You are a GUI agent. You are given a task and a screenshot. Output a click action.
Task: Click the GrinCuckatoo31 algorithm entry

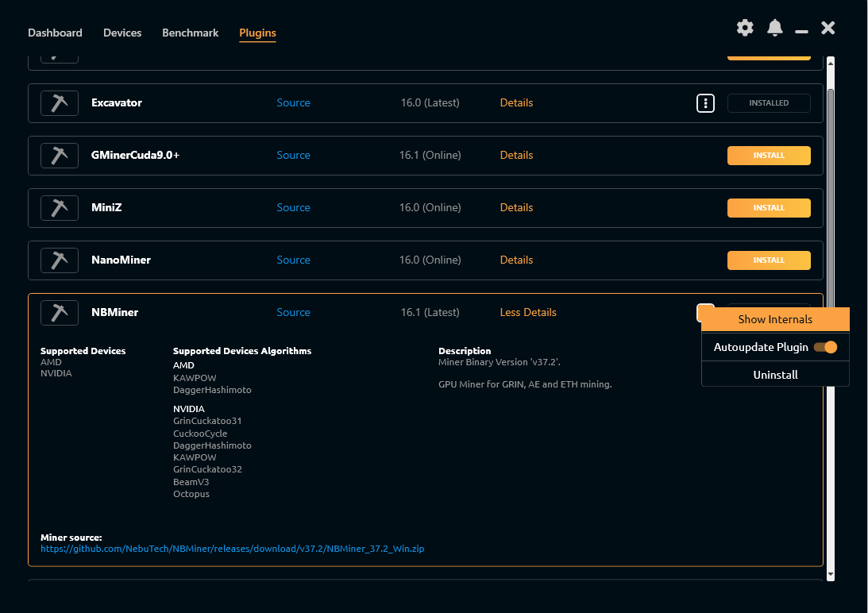coord(207,421)
